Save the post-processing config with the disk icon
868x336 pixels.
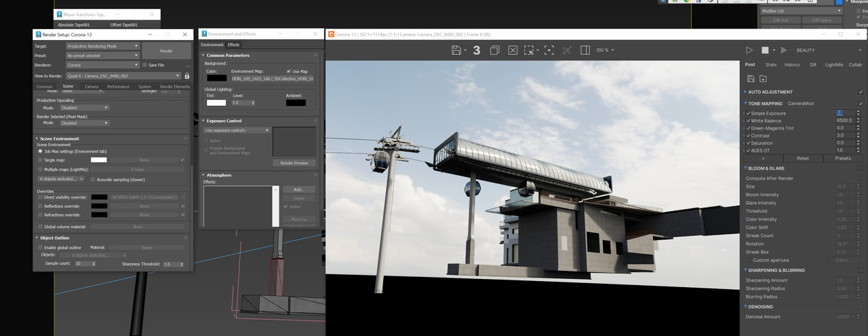pyautogui.click(x=750, y=79)
